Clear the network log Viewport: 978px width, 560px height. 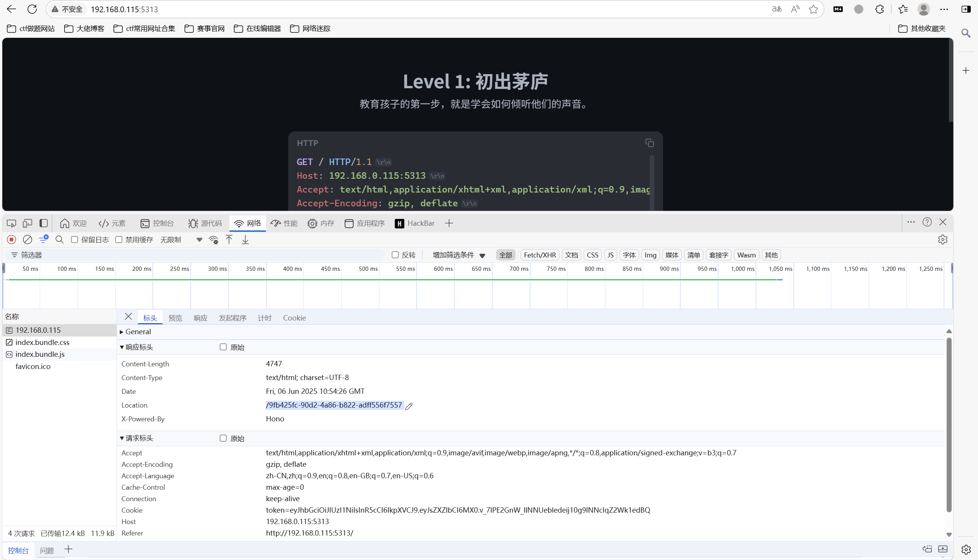(27, 240)
